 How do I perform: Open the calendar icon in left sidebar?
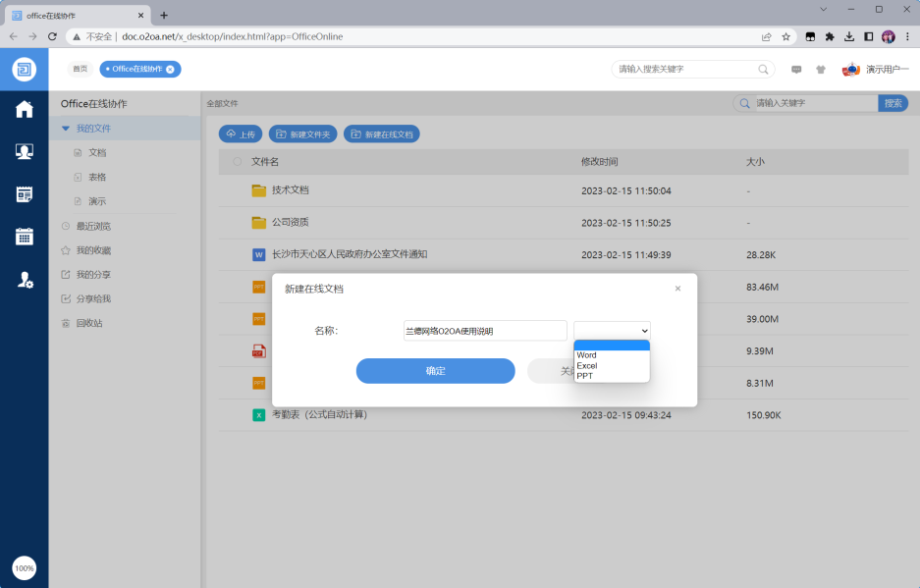tap(25, 237)
